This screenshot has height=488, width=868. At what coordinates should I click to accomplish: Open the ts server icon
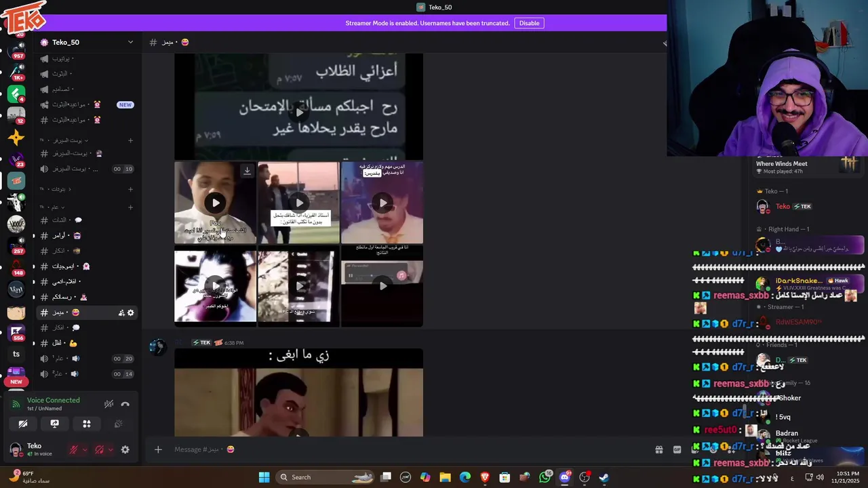click(x=16, y=354)
